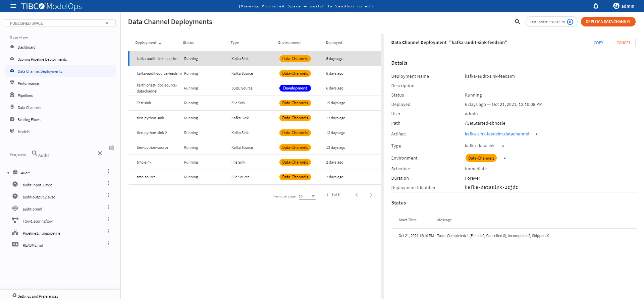Clear the Audit project search
Viewport: 644px width, 299px height.
pos(100,153)
